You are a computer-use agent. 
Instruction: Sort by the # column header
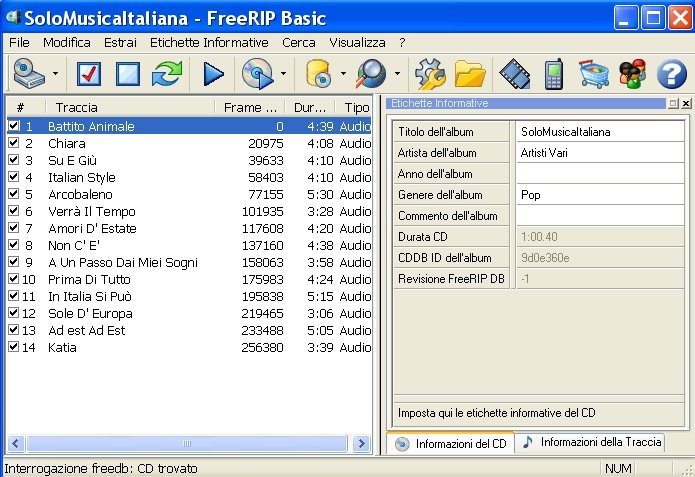[x=26, y=108]
